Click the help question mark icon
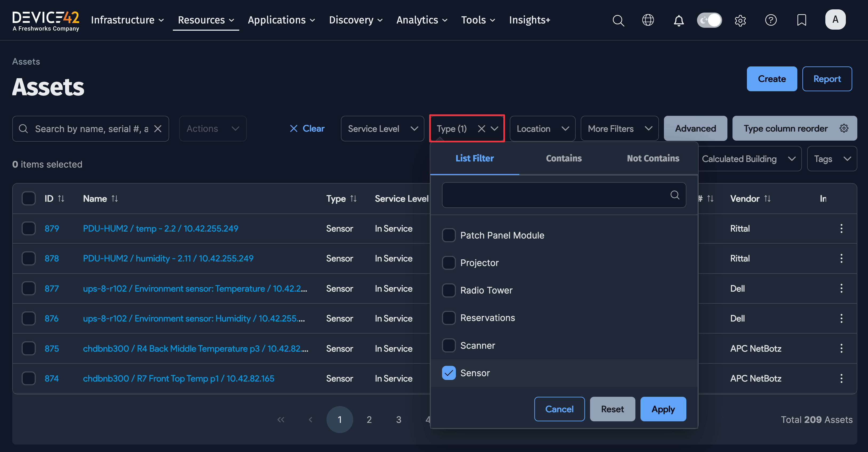This screenshot has height=452, width=868. point(771,20)
